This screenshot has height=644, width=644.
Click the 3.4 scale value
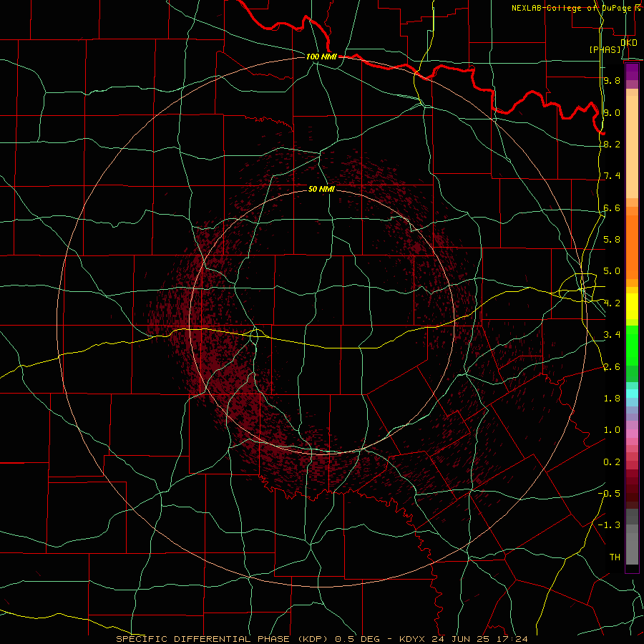click(x=612, y=335)
